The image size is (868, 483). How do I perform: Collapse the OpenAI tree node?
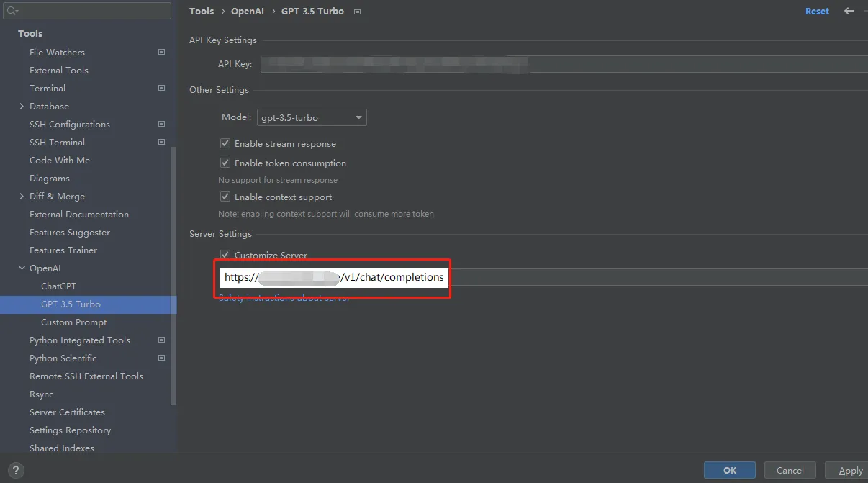22,268
